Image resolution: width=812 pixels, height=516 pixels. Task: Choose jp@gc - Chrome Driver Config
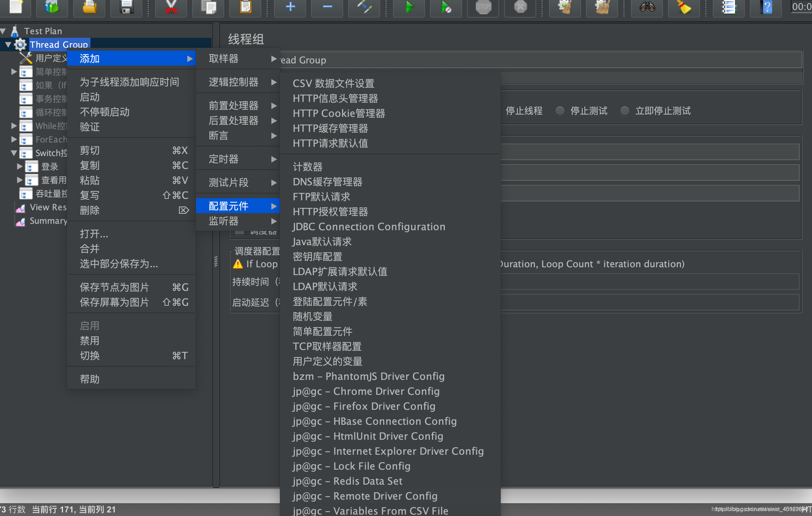pyautogui.click(x=390, y=392)
